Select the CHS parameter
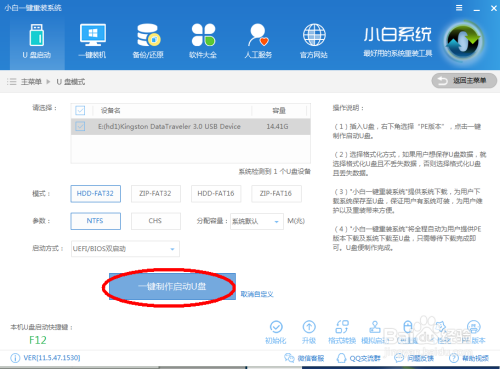The image size is (500, 369). pos(156,221)
